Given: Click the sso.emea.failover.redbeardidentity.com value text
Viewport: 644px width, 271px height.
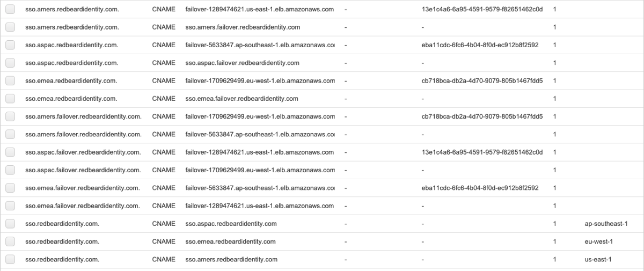Looking at the screenshot, I should [x=241, y=99].
